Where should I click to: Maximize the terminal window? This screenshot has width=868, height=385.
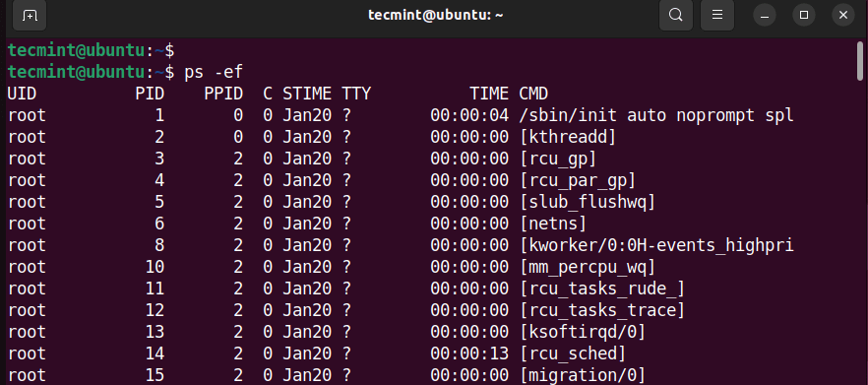point(804,15)
